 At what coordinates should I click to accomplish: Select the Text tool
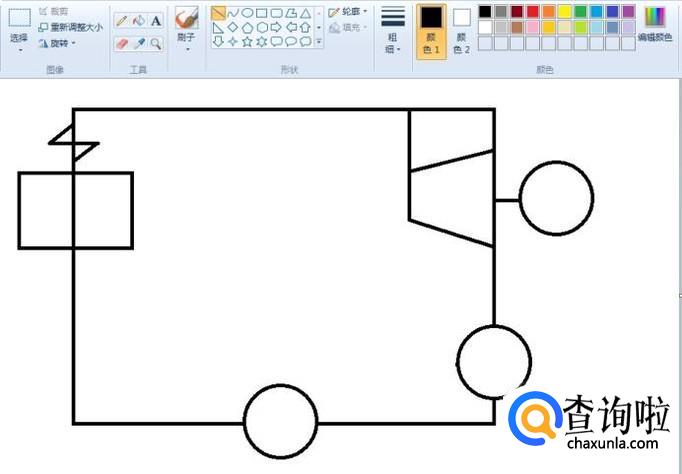[157, 20]
